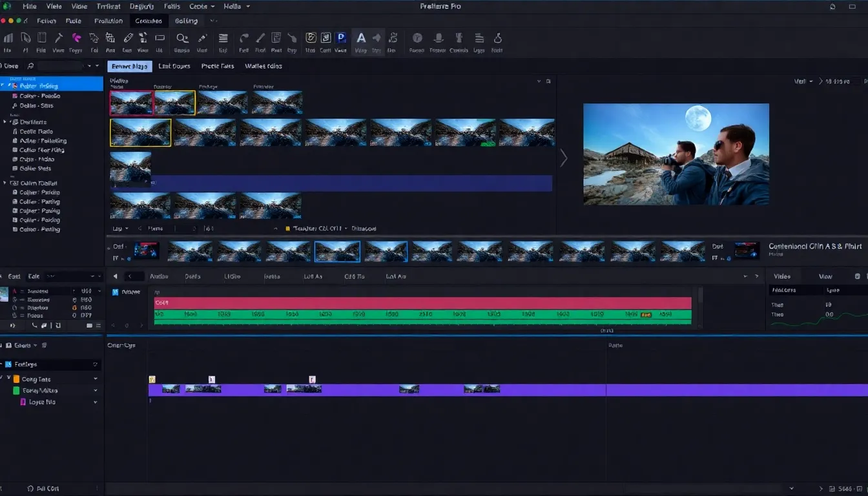Select the magenta-colored tool icon in the toolbar
868x496 pixels.
pos(76,38)
